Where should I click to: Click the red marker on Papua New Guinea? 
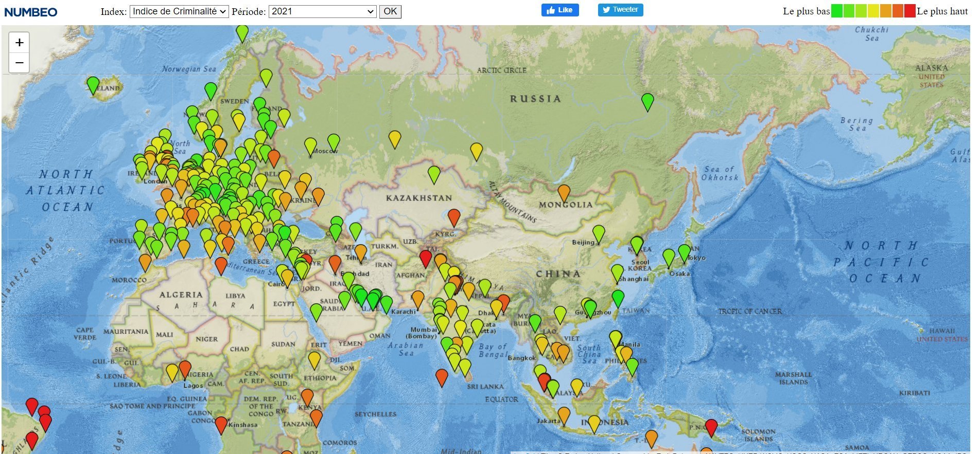(711, 427)
